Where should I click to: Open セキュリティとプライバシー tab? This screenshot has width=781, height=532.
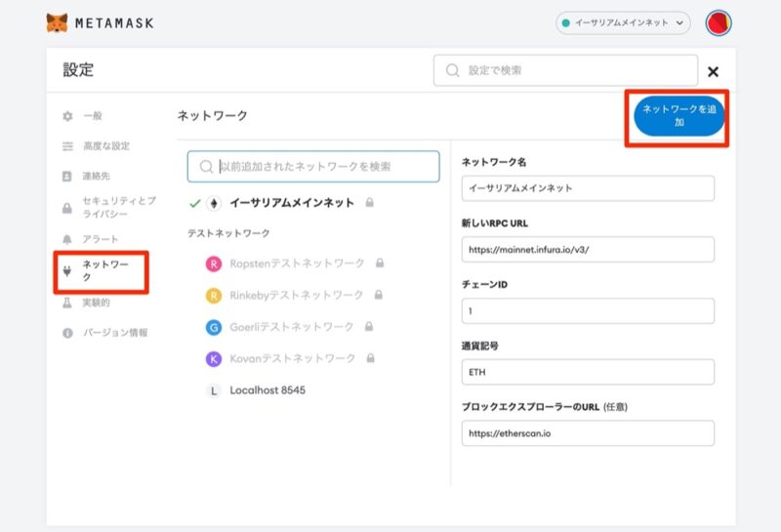click(119, 207)
